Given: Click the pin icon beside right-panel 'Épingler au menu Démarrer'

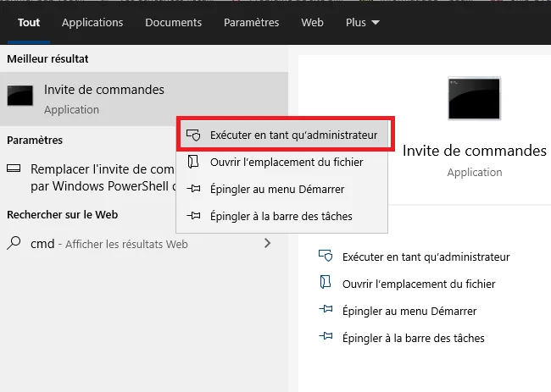Looking at the screenshot, I should (324, 311).
